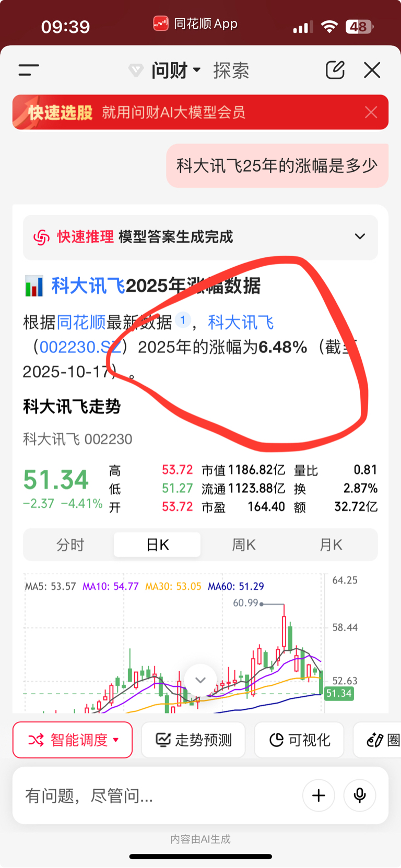Open the 科大讯飞 link in paragraph
The height and width of the screenshot is (868, 401).
(241, 323)
